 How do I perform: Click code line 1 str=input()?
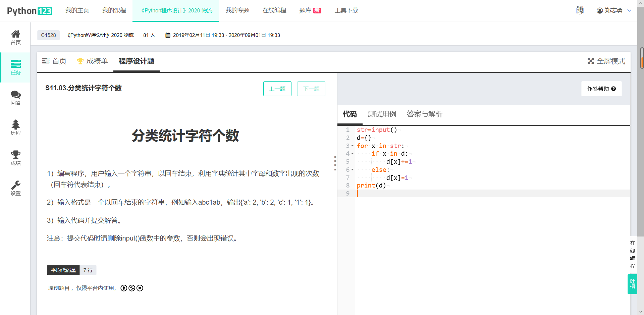[377, 130]
